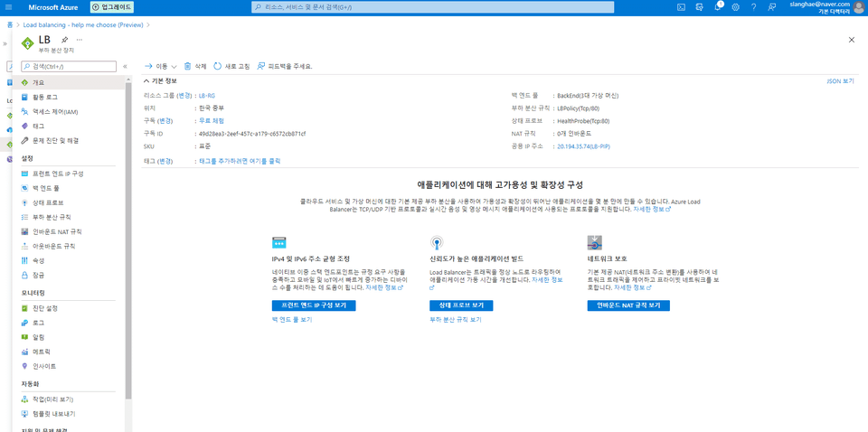Image resolution: width=868 pixels, height=432 pixels.
Task: Open portal settings gear
Action: [736, 7]
